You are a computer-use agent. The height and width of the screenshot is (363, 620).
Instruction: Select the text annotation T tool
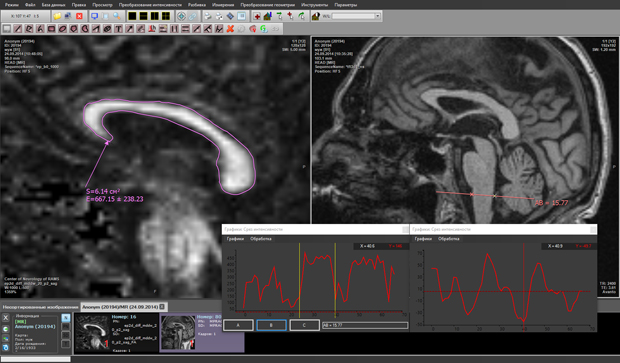118,29
